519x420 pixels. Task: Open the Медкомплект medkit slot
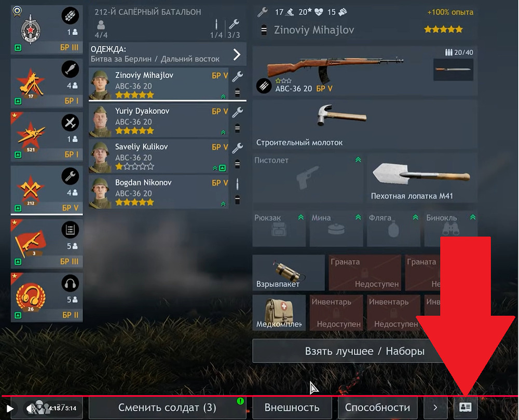point(279,313)
